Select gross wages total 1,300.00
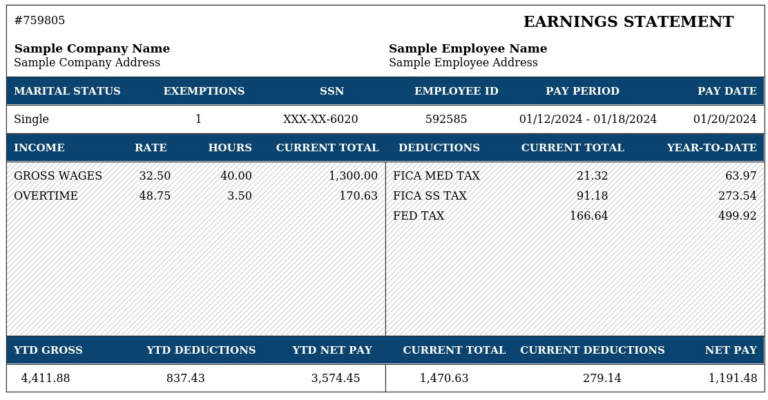The width and height of the screenshot is (768, 400). pos(353,176)
